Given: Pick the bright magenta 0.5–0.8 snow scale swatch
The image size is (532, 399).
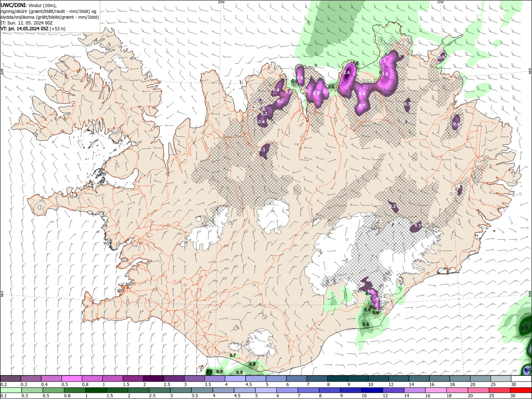Looking at the screenshot, I should click(x=71, y=379).
